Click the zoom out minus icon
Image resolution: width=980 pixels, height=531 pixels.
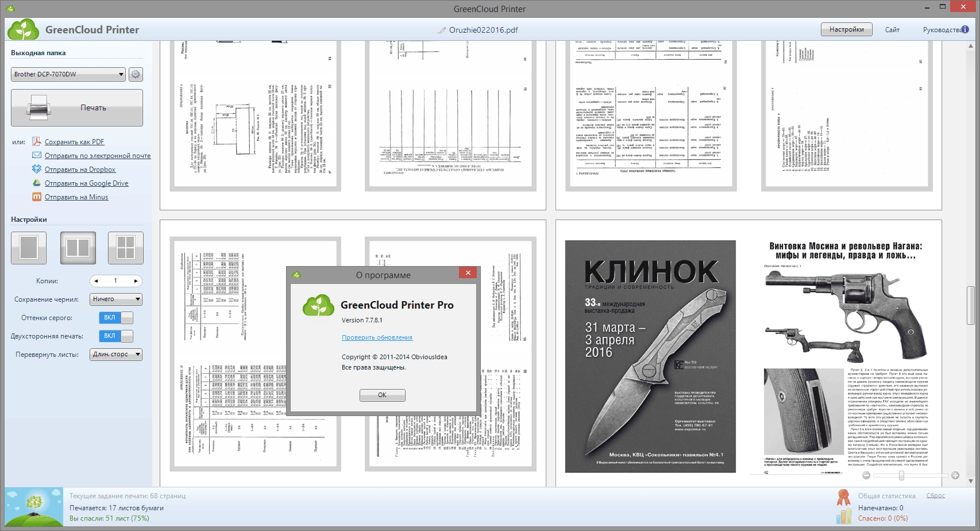click(x=866, y=475)
